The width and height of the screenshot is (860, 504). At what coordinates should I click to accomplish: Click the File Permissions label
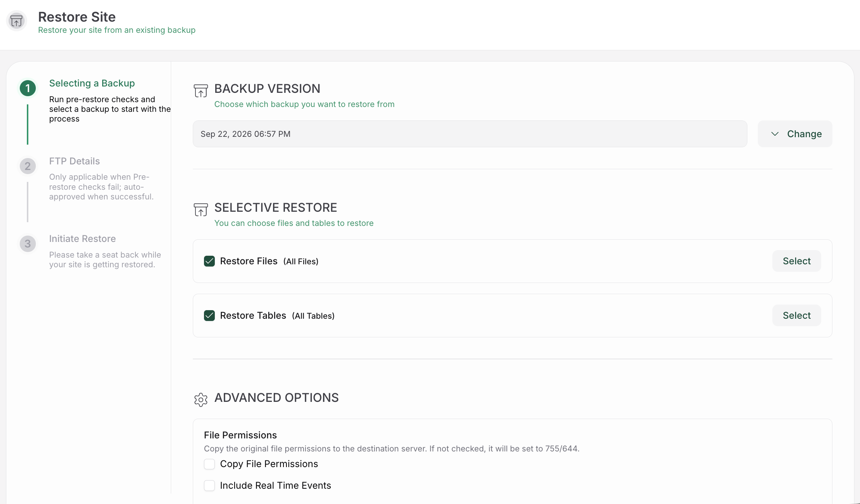(240, 435)
